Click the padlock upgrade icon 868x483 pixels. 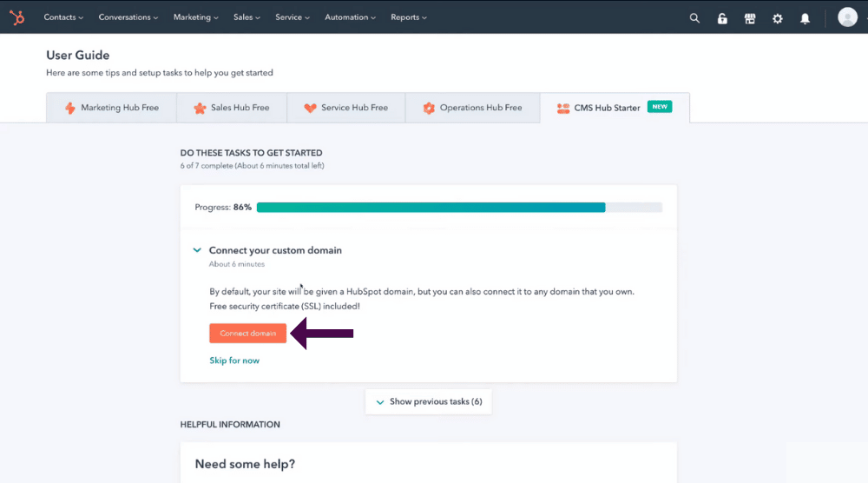point(722,18)
